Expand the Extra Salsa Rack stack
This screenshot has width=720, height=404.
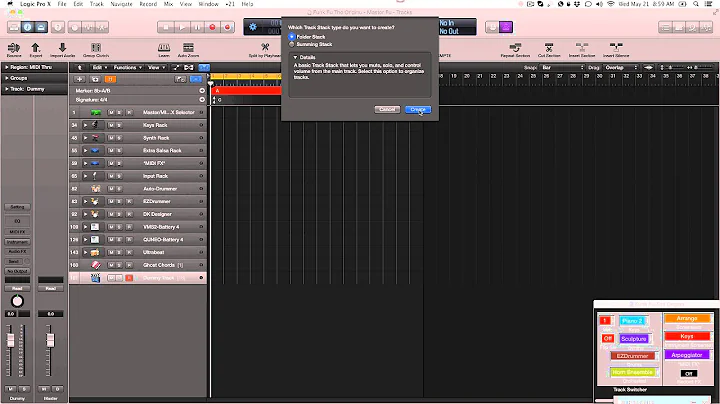point(85,151)
